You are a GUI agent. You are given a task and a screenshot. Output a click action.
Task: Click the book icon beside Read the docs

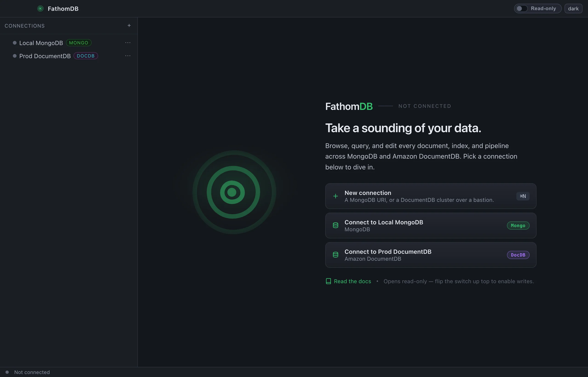pos(328,281)
